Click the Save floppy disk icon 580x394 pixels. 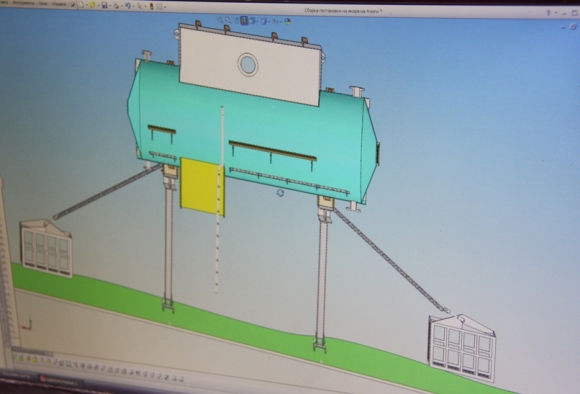105,5
